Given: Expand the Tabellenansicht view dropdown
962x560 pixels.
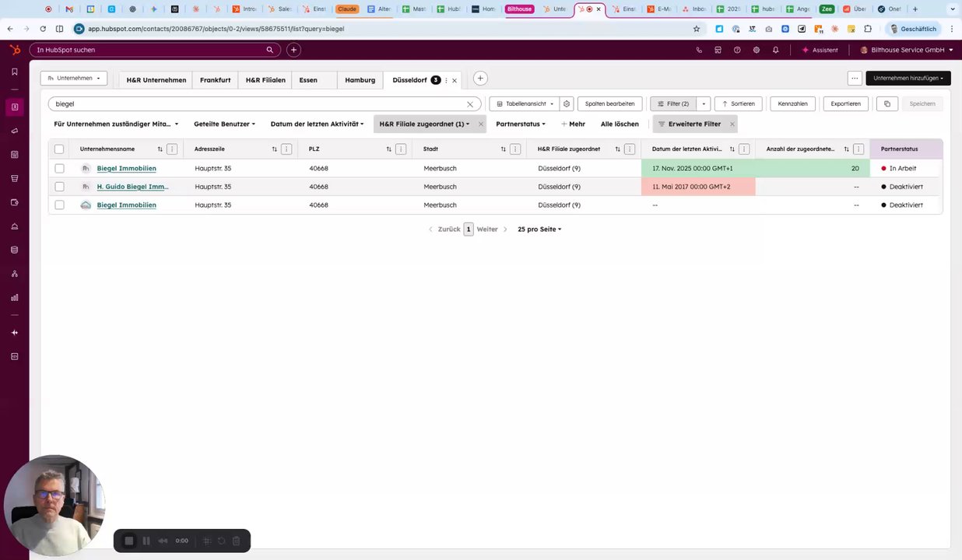Looking at the screenshot, I should click(x=525, y=103).
